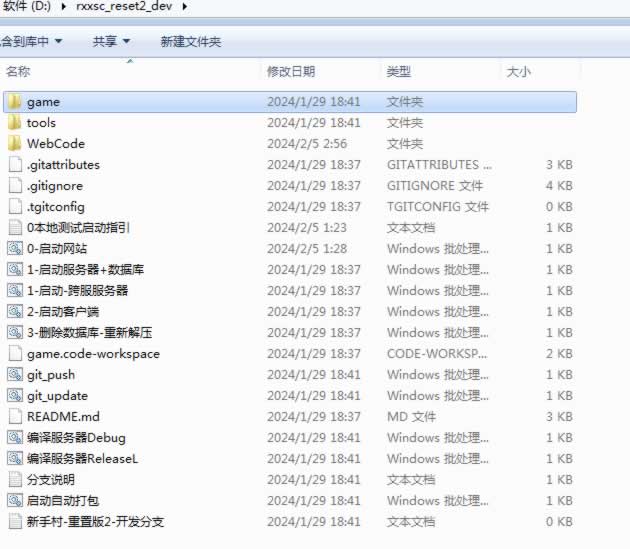Select the file name git_push
Screen dimensions: 630x549
pyautogui.click(x=51, y=375)
